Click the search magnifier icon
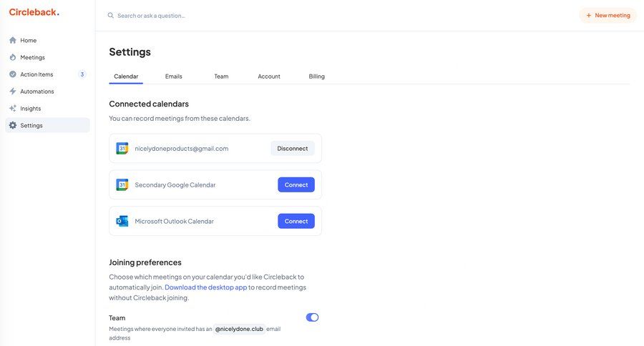This screenshot has width=644, height=346. pyautogui.click(x=111, y=16)
